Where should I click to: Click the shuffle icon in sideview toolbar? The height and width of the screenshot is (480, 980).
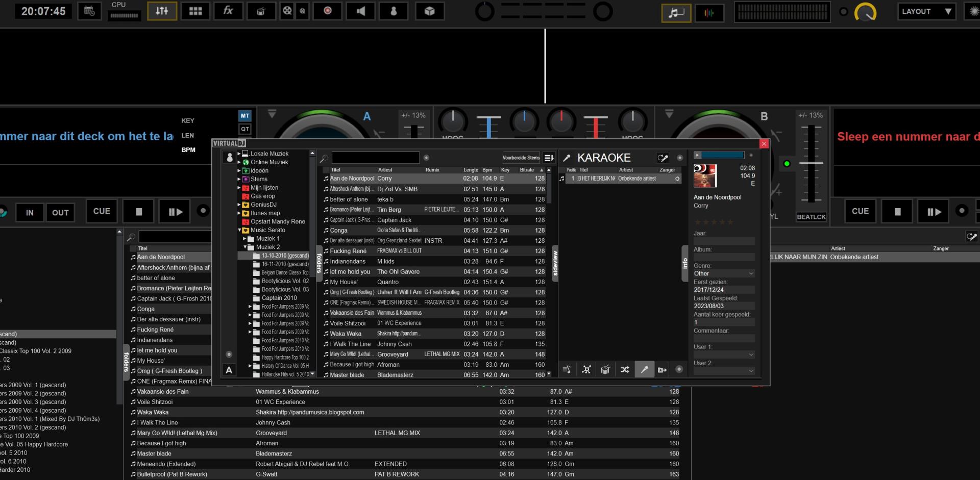click(625, 370)
